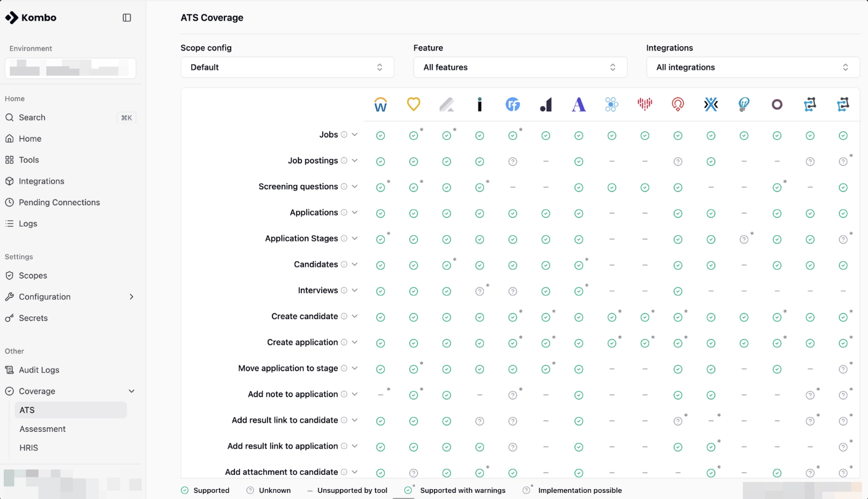
Task: Select the dark purple ring integration logo
Action: click(777, 105)
